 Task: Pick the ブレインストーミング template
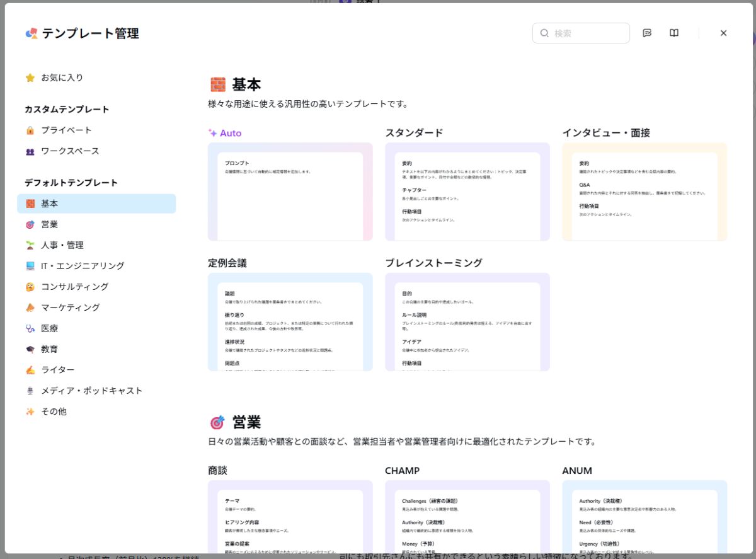[x=467, y=321]
